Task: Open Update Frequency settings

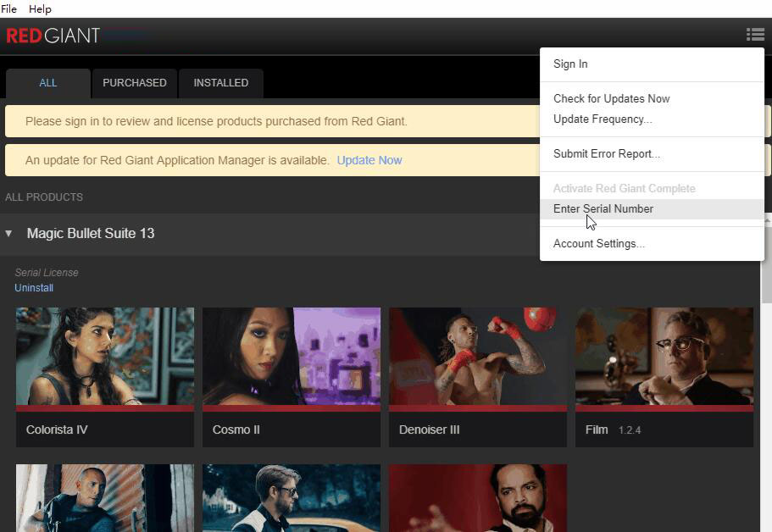Action: pos(652,119)
